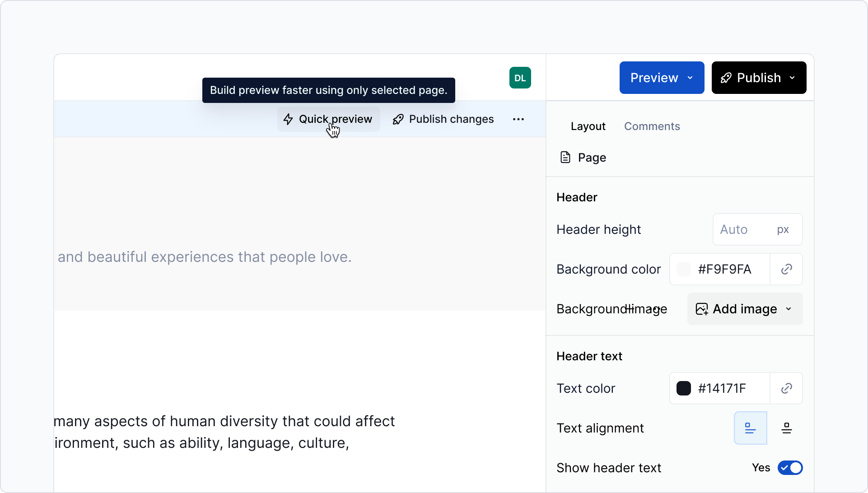
Task: Click the dark Text color swatch
Action: click(x=683, y=388)
